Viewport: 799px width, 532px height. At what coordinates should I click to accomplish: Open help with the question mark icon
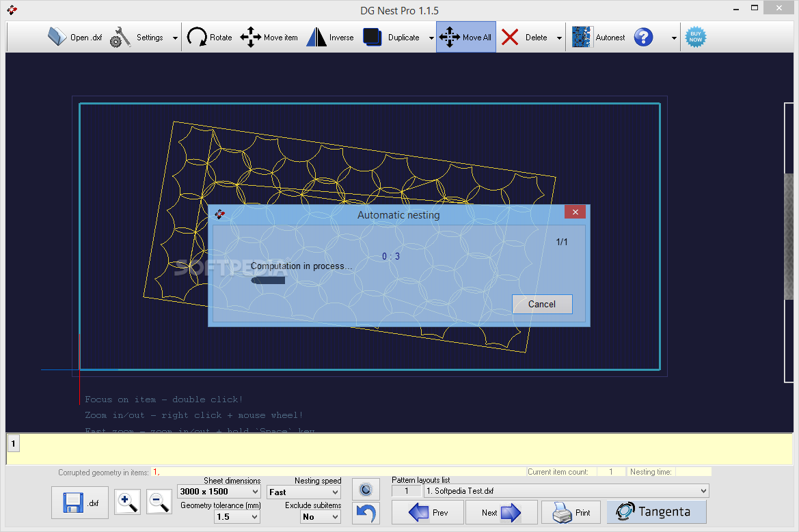click(x=644, y=37)
